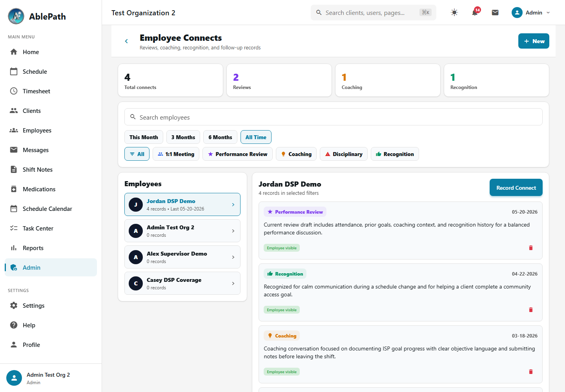Image resolution: width=565 pixels, height=392 pixels.
Task: Open Messages from the main menu
Action: 51,150
